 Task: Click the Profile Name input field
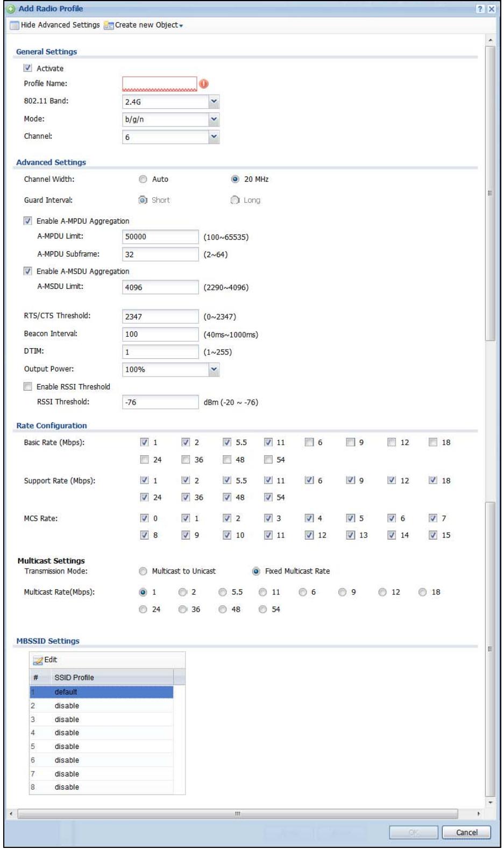[x=160, y=84]
